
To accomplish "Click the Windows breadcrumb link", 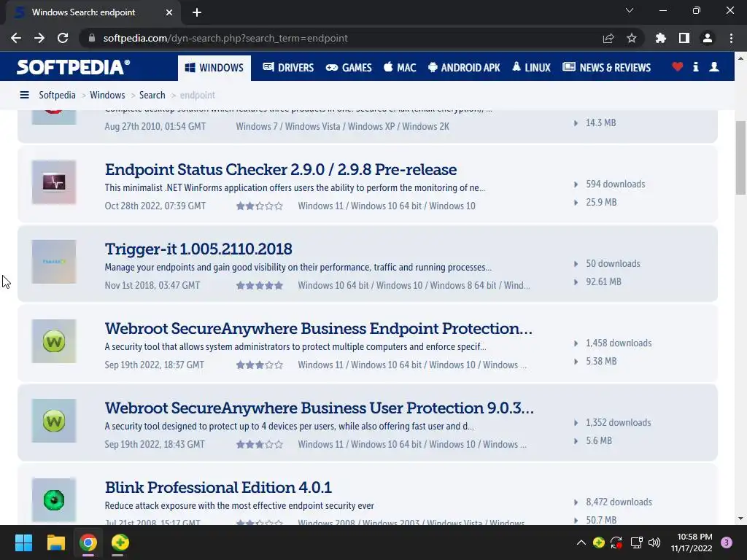I will pos(107,96).
